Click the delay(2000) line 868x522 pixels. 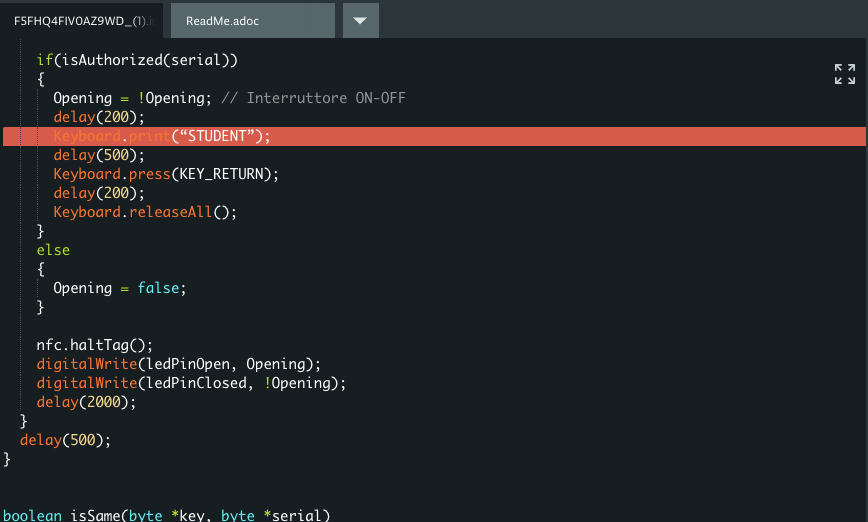(x=86, y=402)
